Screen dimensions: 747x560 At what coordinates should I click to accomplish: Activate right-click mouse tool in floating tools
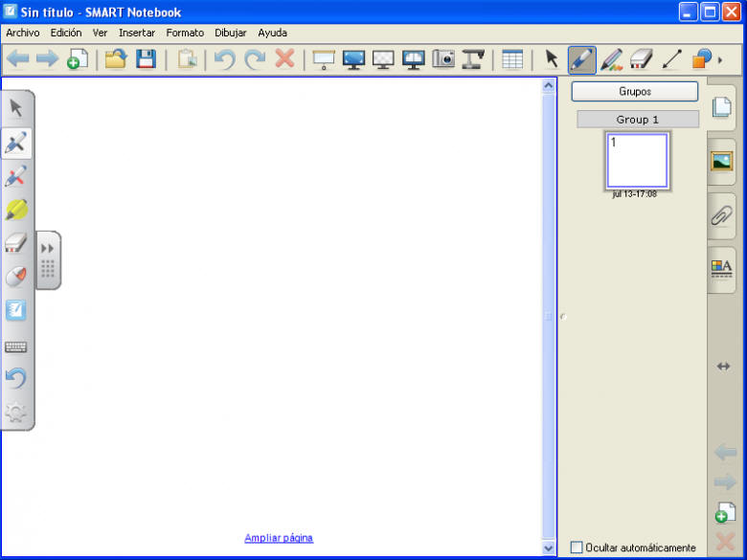click(16, 277)
